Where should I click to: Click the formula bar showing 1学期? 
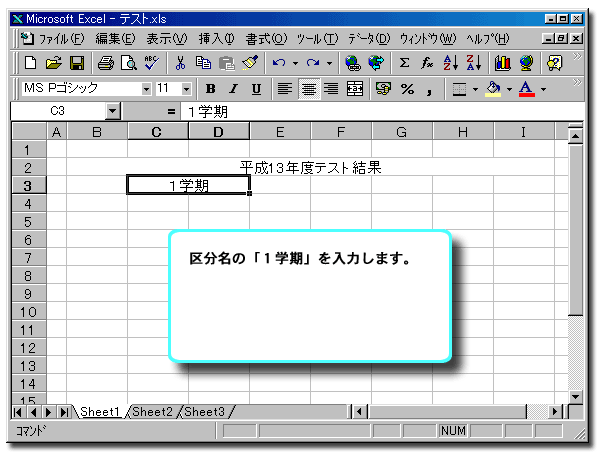click(383, 112)
